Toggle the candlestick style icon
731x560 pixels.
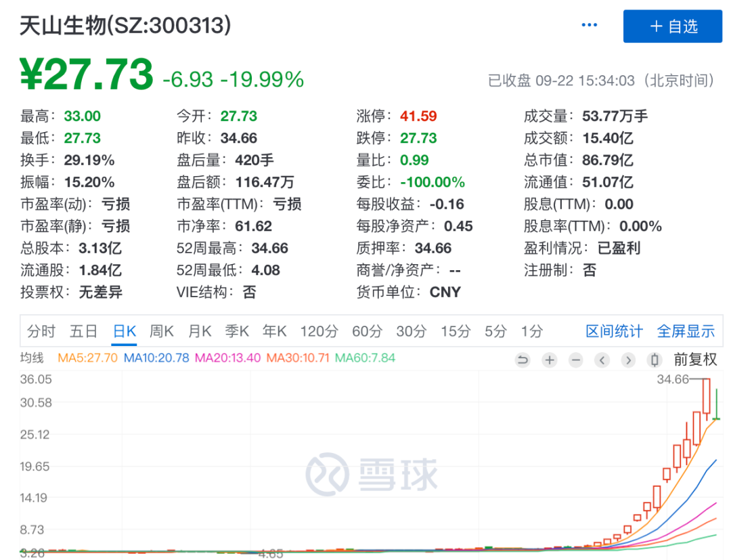(655, 360)
